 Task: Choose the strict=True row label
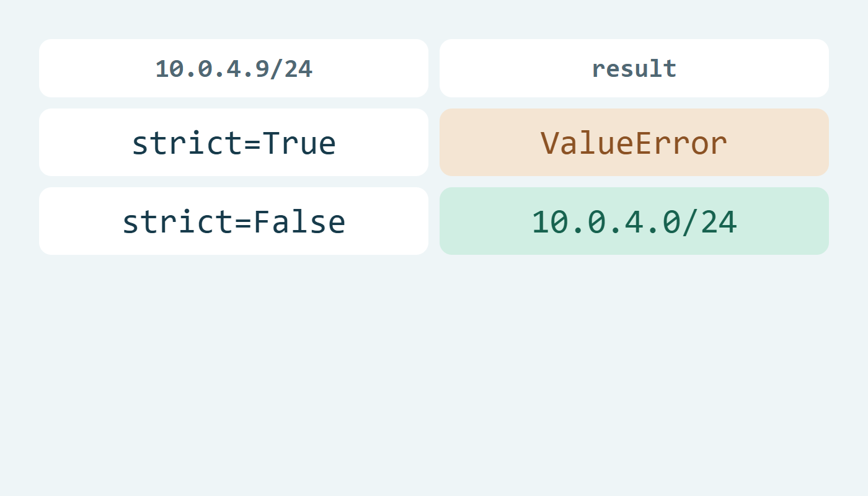(x=234, y=143)
